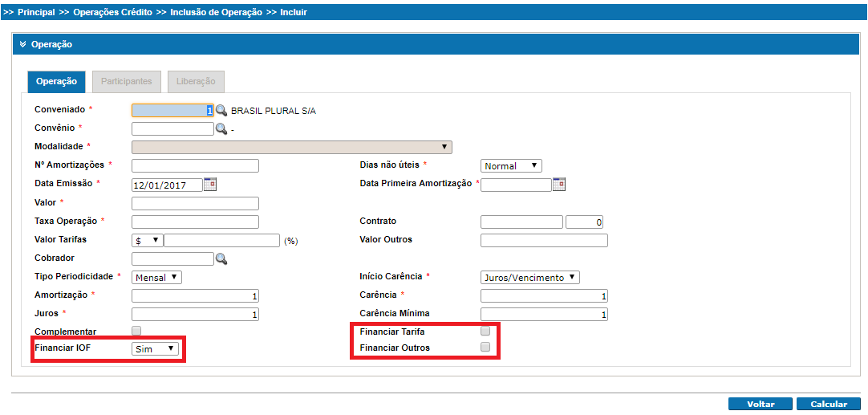The image size is (868, 415).
Task: Click the Voltar button
Action: click(x=760, y=405)
